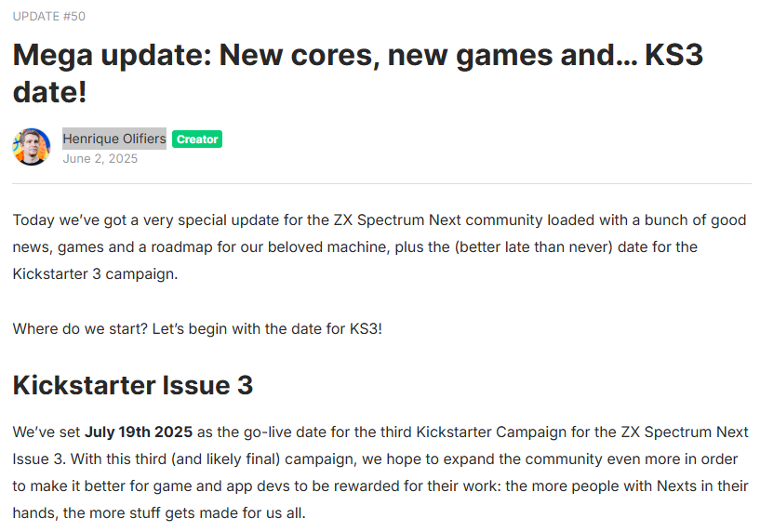The height and width of the screenshot is (532, 760).
Task: Click Henrique Olifiers' profile avatar
Action: click(x=31, y=147)
